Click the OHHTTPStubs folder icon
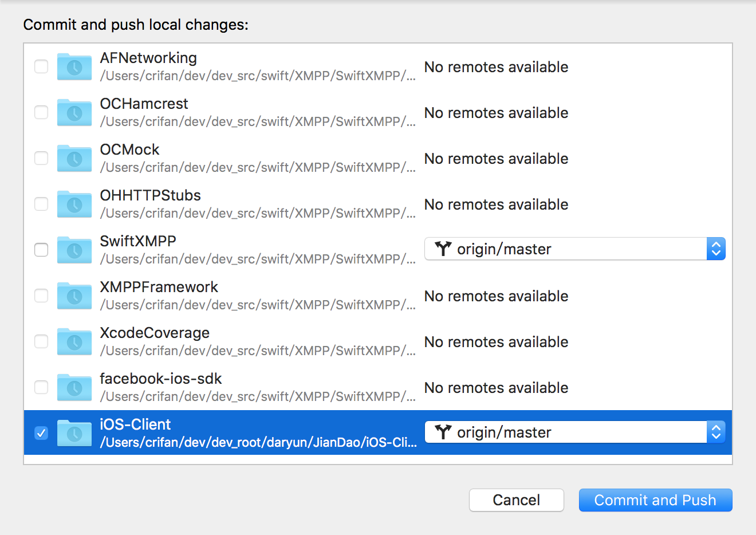Screen dimensions: 756x535 pyautogui.click(x=74, y=204)
